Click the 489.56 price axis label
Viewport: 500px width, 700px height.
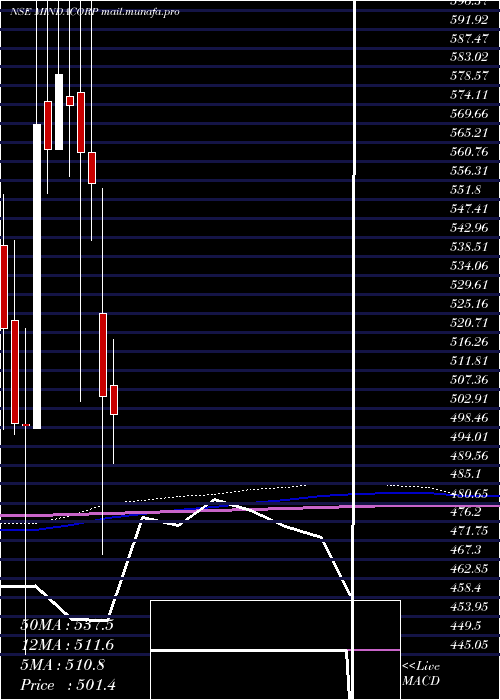pos(469,455)
